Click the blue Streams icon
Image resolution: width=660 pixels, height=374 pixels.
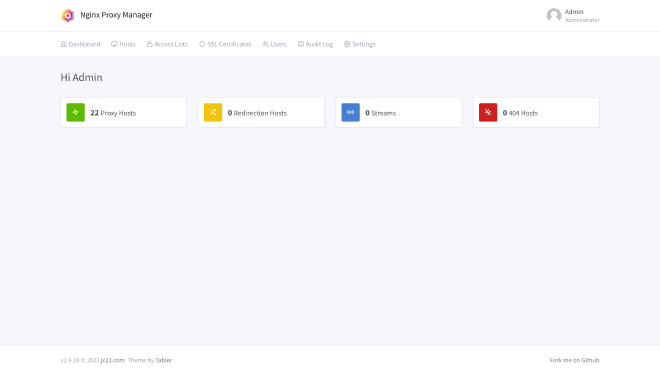(351, 112)
